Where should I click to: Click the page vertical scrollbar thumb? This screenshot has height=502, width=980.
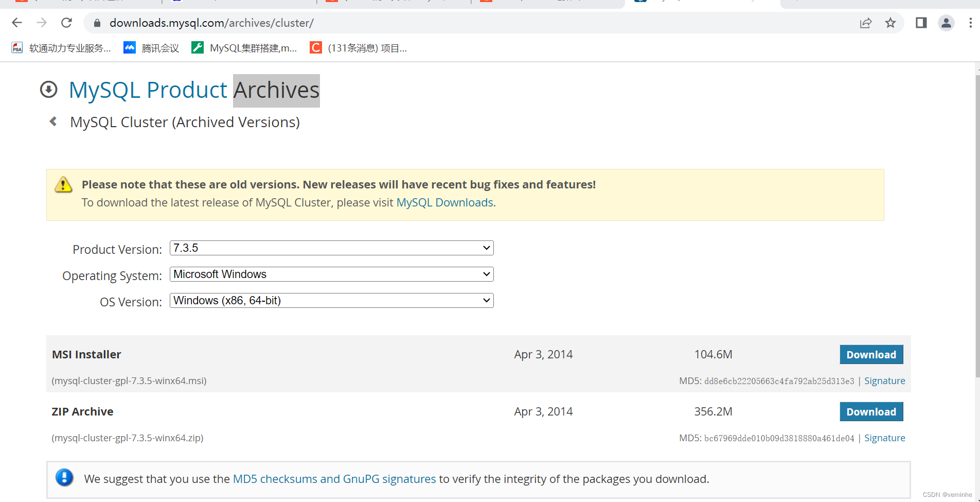click(x=977, y=227)
